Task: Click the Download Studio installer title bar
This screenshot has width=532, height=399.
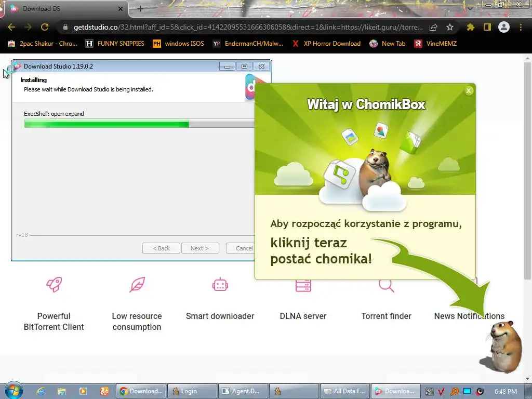Action: pos(115,66)
